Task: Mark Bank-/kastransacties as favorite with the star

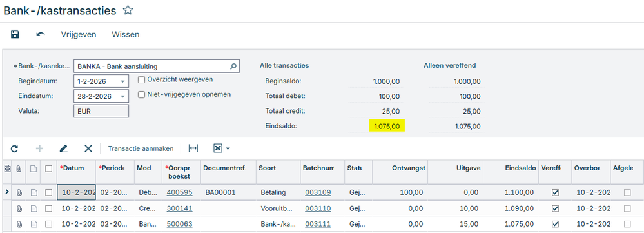Action: [128, 11]
